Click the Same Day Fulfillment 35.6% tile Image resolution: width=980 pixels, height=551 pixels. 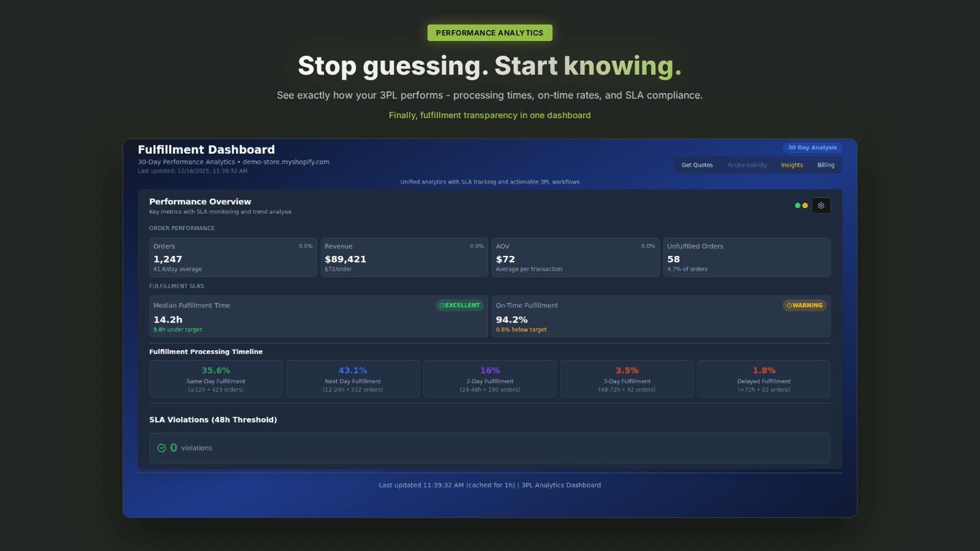coord(216,379)
